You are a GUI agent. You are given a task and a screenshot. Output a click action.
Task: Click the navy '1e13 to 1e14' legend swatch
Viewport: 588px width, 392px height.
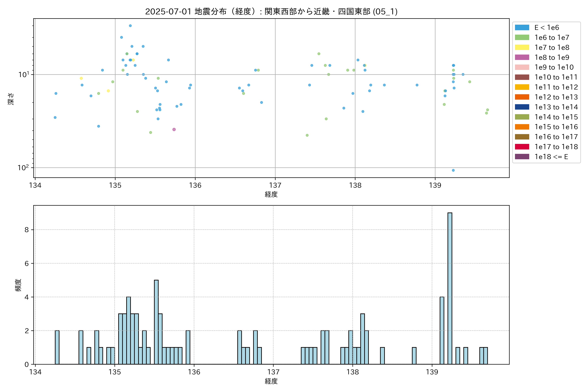[522, 107]
